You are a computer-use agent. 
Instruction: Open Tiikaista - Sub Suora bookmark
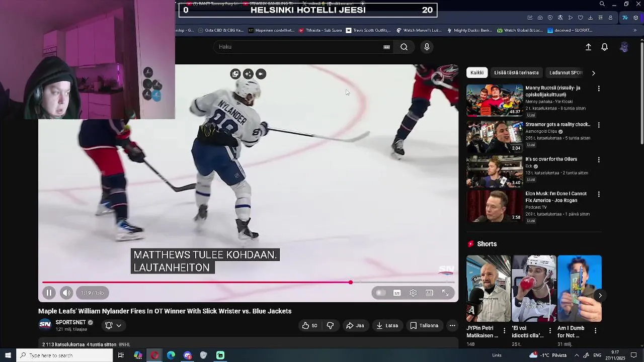[320, 30]
